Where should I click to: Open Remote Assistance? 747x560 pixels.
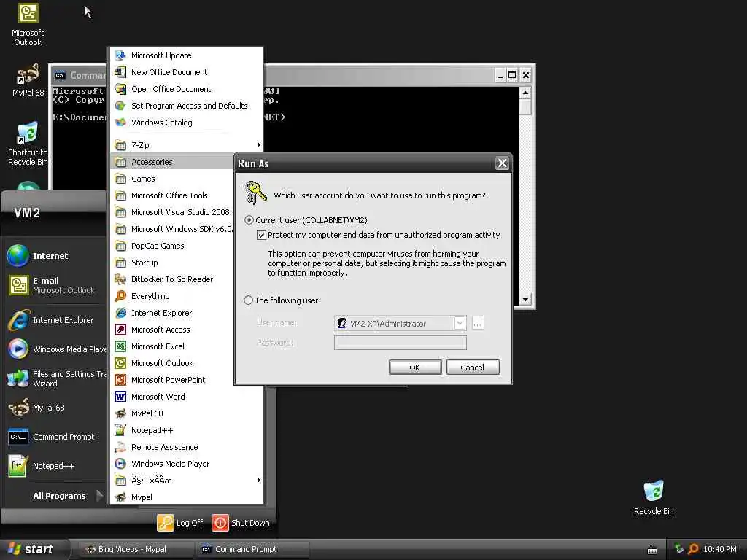pos(186,447)
